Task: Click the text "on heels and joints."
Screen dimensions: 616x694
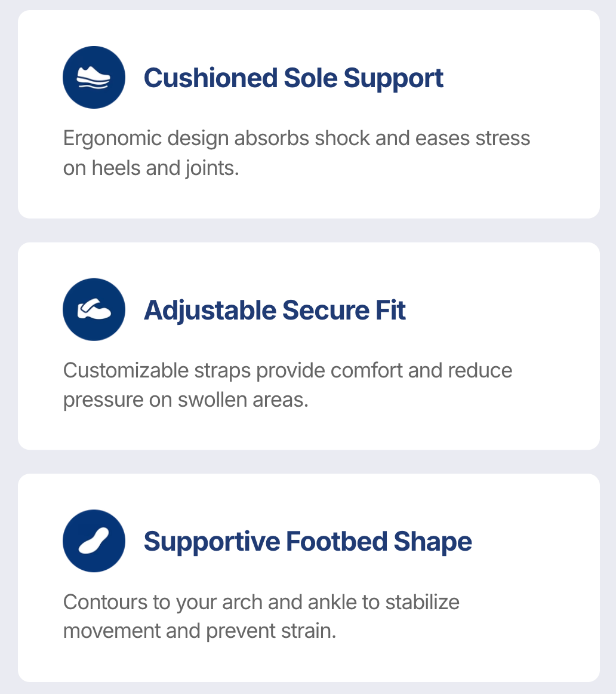Action: point(151,168)
